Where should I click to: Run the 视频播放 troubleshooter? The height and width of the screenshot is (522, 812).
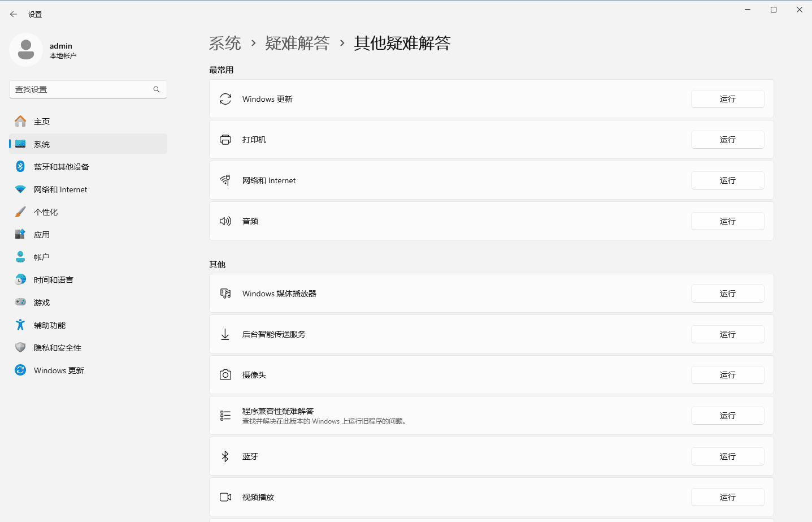(x=728, y=497)
